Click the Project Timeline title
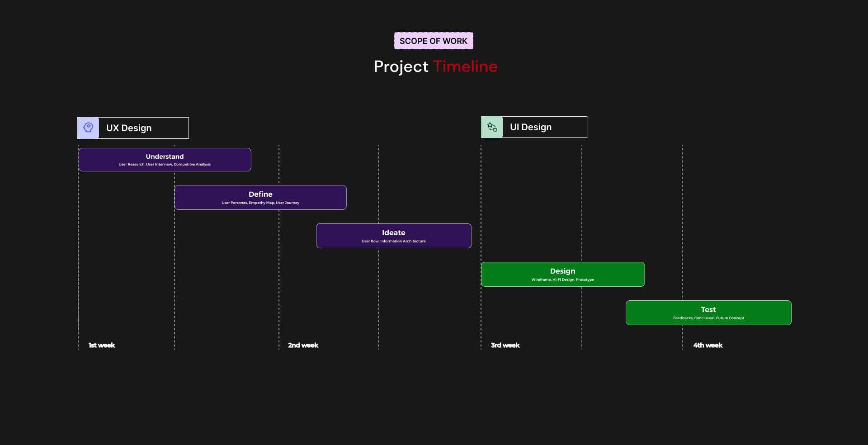This screenshot has width=868, height=445. pyautogui.click(x=435, y=66)
